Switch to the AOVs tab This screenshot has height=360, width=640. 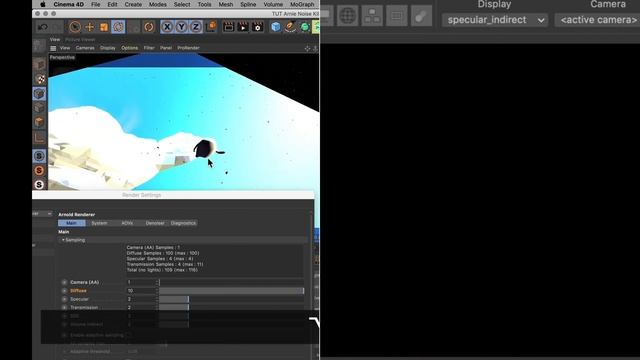127,223
